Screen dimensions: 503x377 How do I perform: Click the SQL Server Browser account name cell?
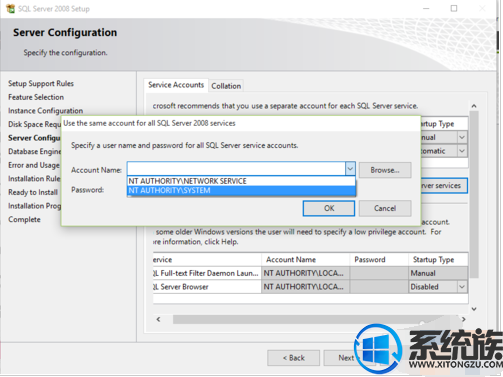click(305, 287)
